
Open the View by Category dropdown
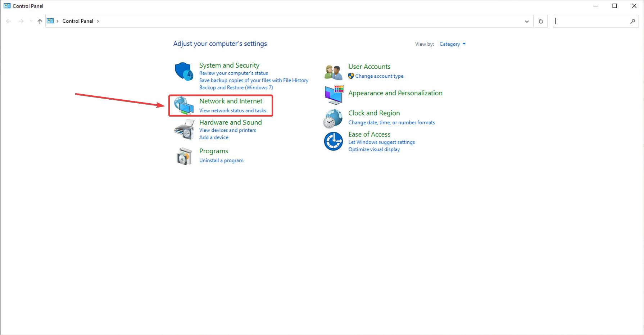[x=452, y=44]
